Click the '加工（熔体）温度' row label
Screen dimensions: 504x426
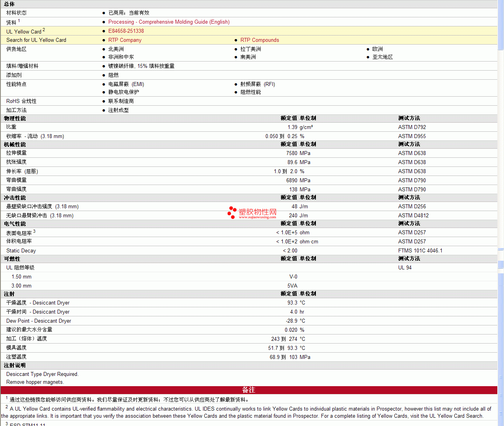point(27,339)
